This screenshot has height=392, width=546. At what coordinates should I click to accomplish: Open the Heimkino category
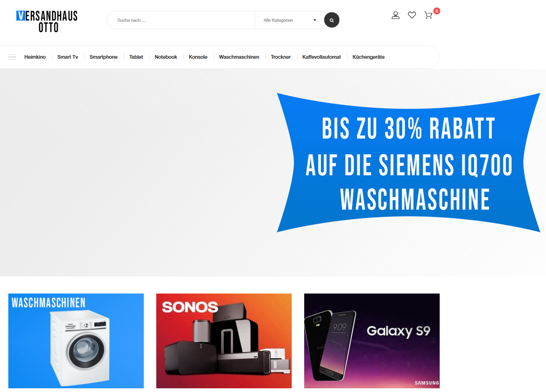(x=35, y=57)
